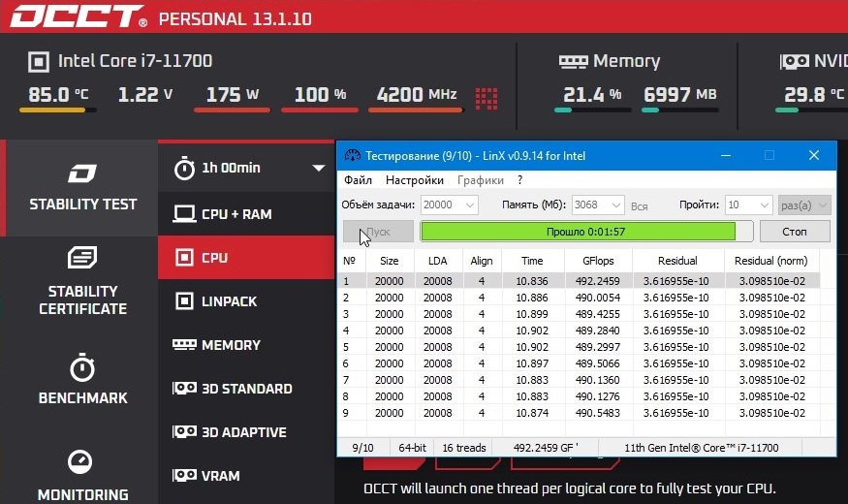The width and height of the screenshot is (848, 504).
Task: Click the Intel Core i7-11700 CPU icon
Action: point(39,62)
